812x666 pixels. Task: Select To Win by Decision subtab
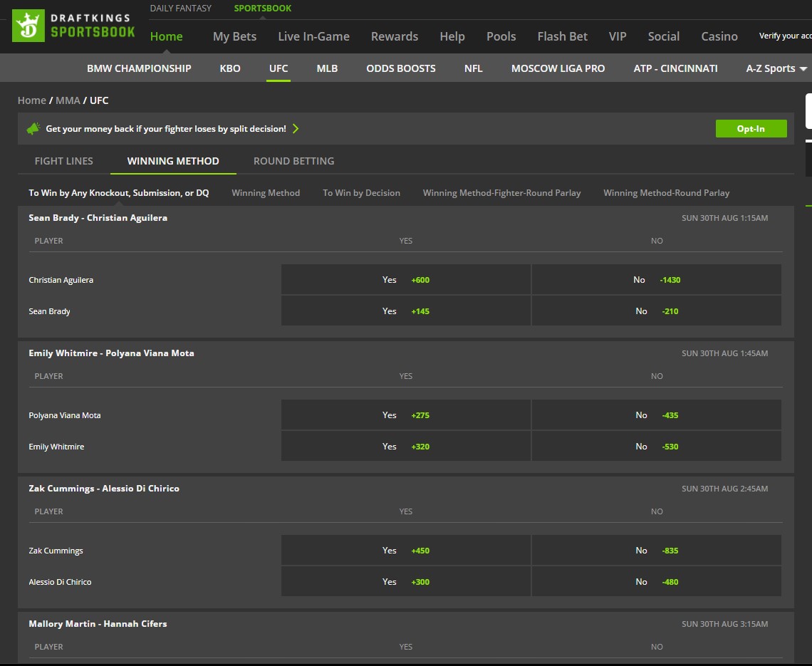[x=361, y=192]
